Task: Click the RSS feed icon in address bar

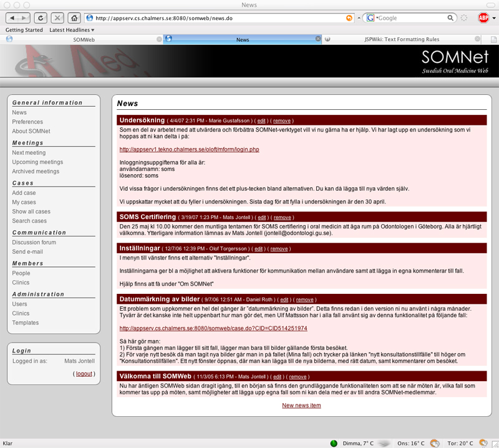Action: (349, 18)
